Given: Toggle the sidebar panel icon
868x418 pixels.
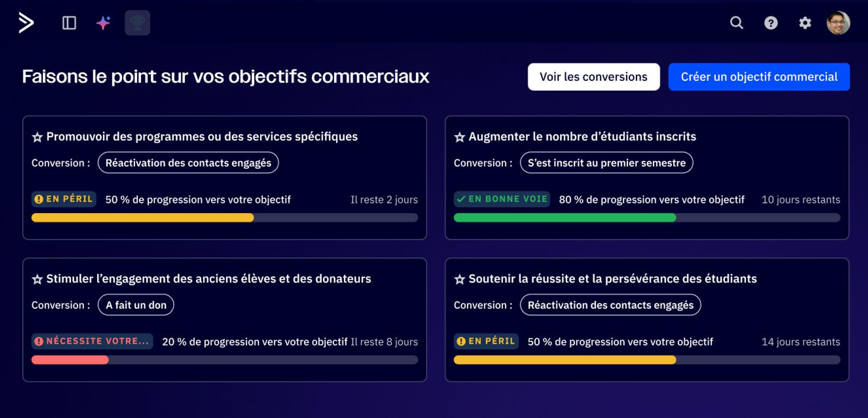Looking at the screenshot, I should click(69, 23).
